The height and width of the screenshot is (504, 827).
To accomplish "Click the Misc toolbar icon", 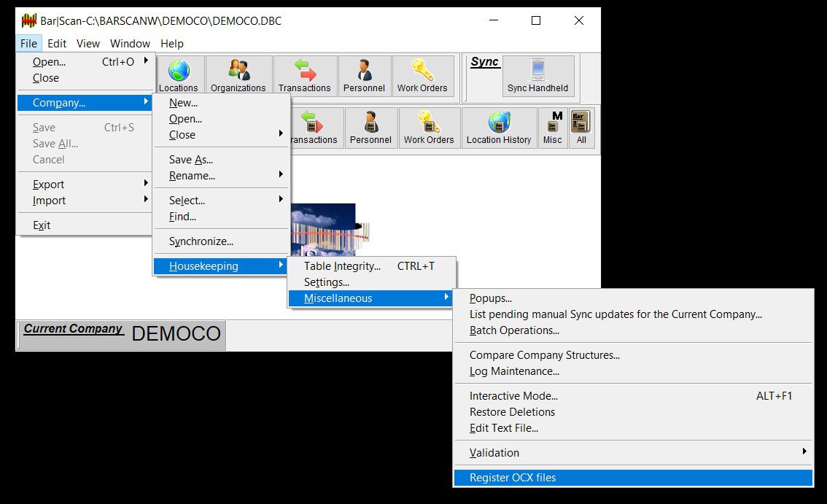I will [553, 128].
